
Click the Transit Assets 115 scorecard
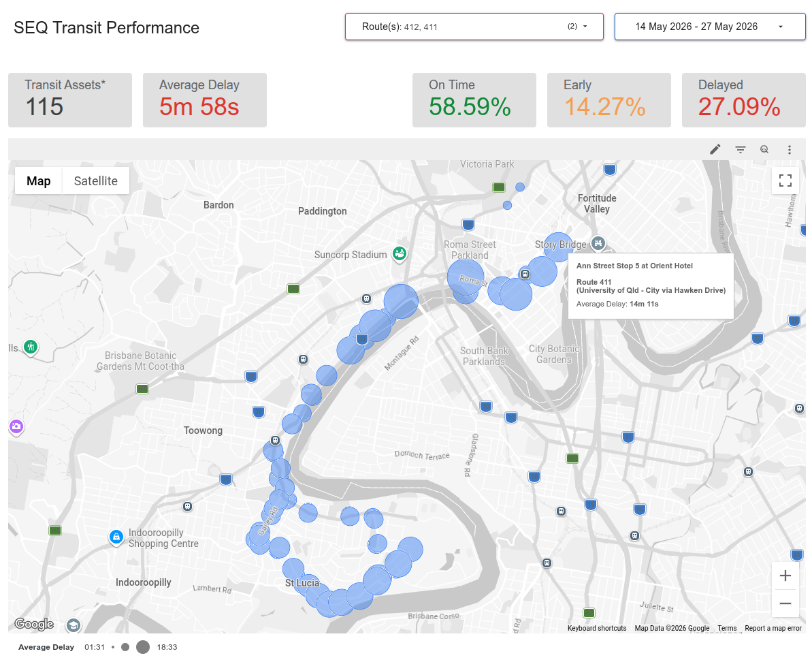tap(70, 100)
